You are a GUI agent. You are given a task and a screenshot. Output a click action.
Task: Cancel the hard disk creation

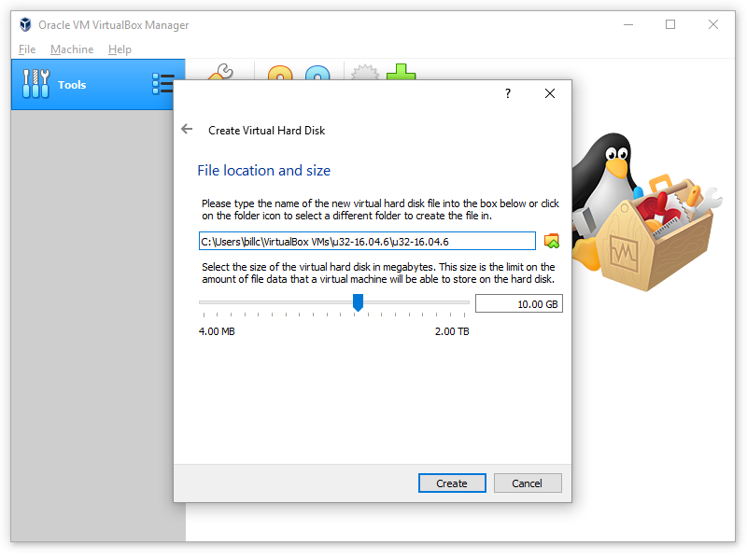(x=527, y=483)
